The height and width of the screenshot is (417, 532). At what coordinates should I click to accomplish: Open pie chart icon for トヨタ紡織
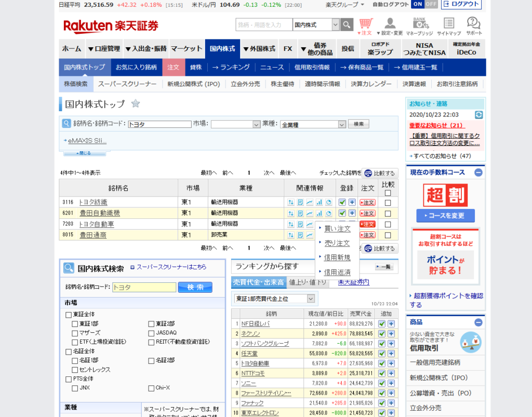tap(328, 202)
